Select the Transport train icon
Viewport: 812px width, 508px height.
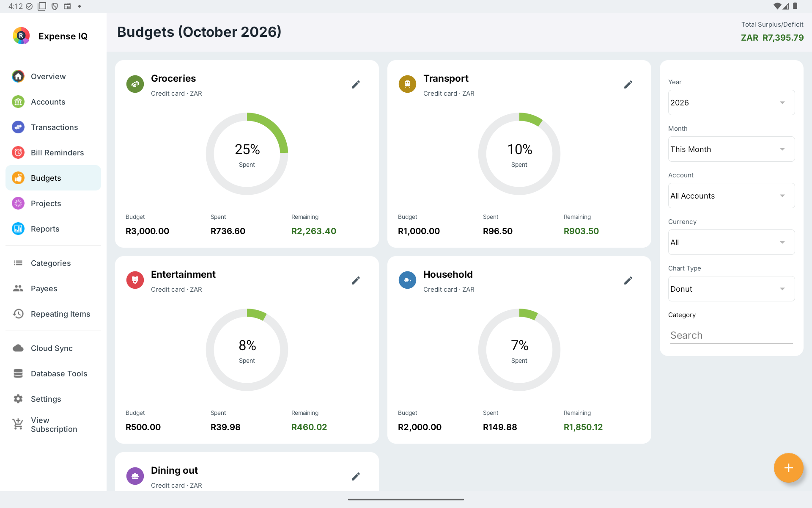click(408, 84)
